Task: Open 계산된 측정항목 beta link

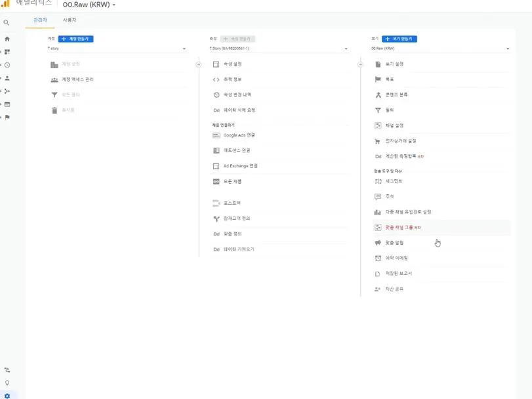Action: point(405,156)
